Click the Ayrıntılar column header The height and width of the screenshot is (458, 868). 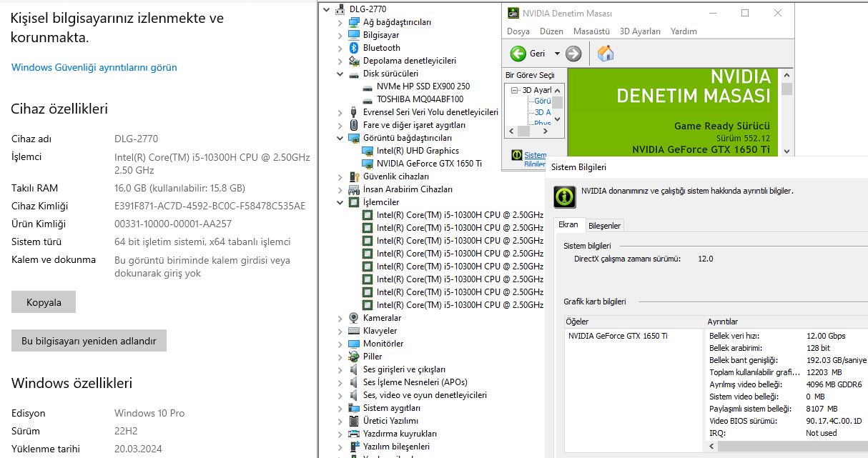point(786,322)
